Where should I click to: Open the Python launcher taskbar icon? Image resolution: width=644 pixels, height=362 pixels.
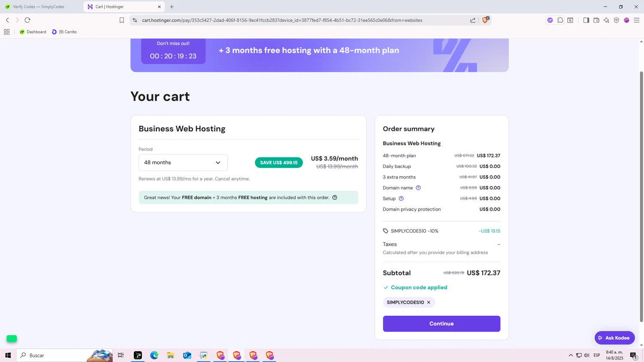pos(204,355)
